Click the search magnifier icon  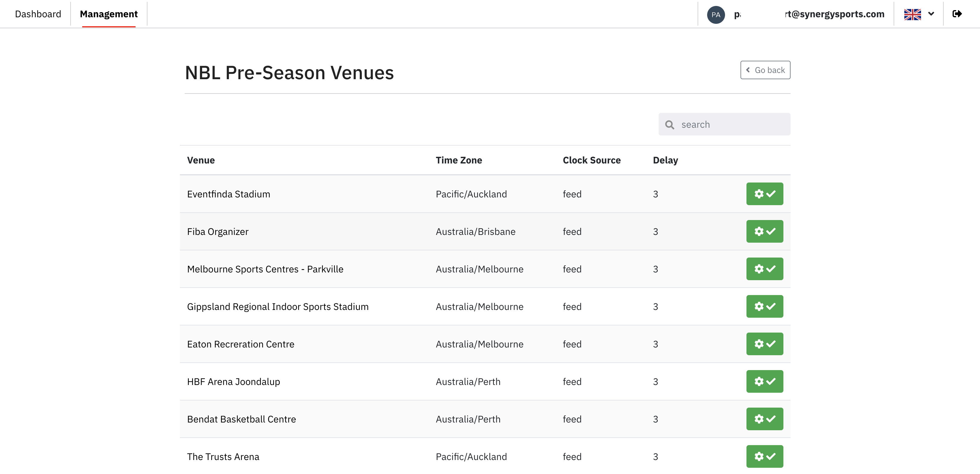670,125
